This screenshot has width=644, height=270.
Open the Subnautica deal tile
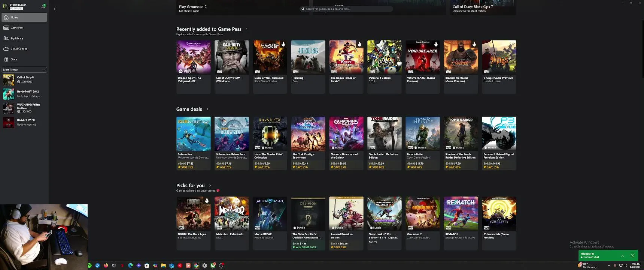point(194,143)
